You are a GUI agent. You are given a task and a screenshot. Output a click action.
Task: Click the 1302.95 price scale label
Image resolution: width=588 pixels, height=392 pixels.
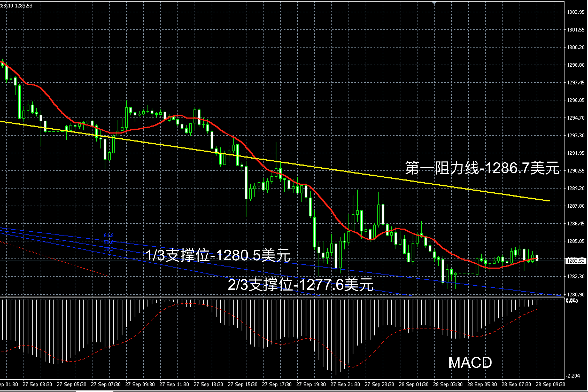(576, 12)
